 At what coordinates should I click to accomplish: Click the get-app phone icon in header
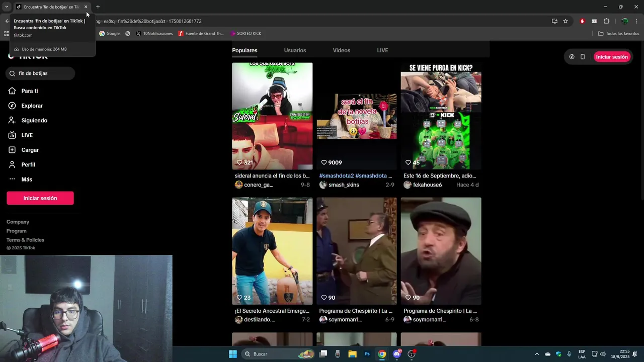pos(583,57)
